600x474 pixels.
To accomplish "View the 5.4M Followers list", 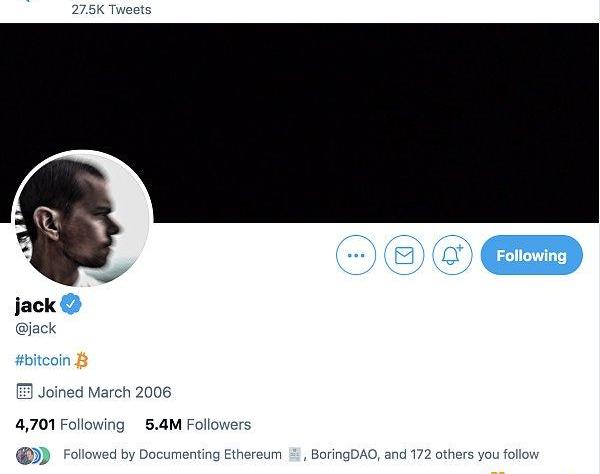I will (x=198, y=424).
